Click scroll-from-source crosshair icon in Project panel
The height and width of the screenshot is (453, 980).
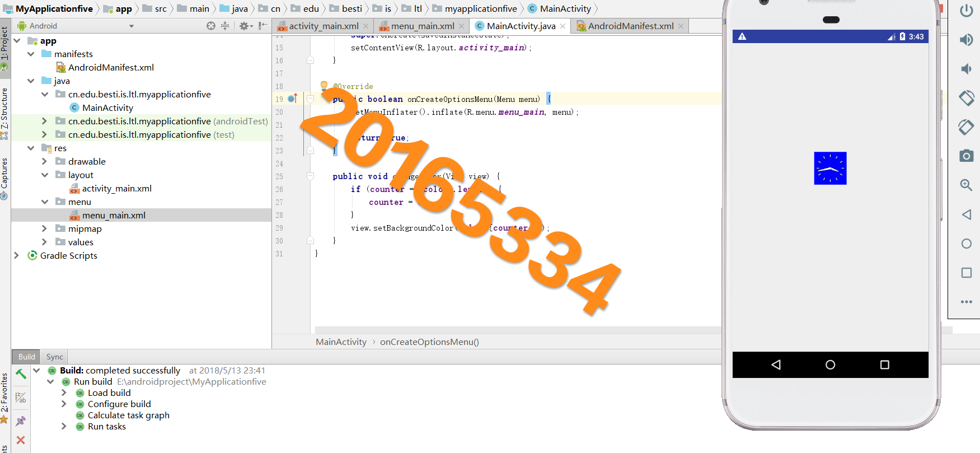point(210,26)
